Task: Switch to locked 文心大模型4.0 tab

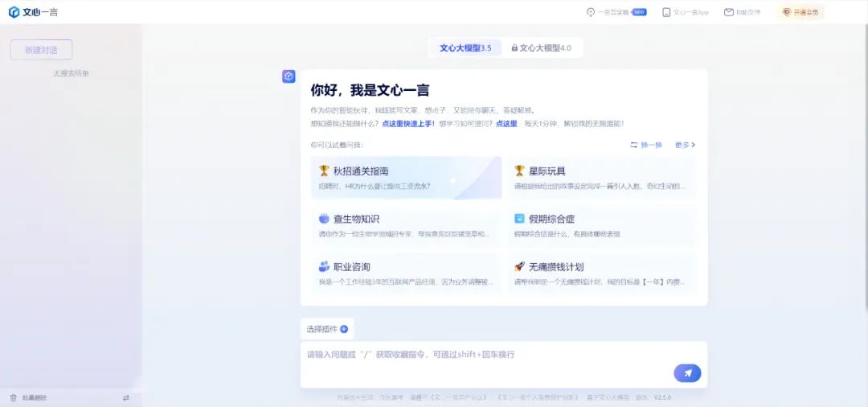Action: point(542,48)
